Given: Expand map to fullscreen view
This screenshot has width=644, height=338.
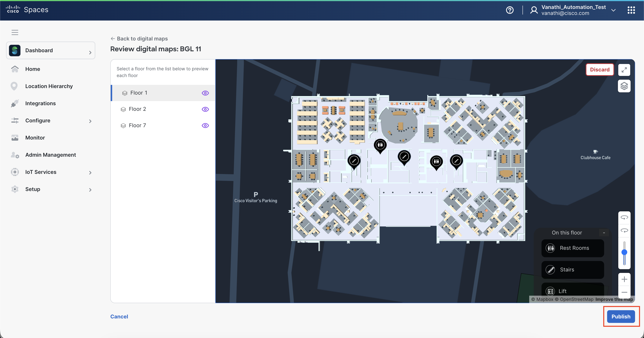Looking at the screenshot, I should 624,70.
